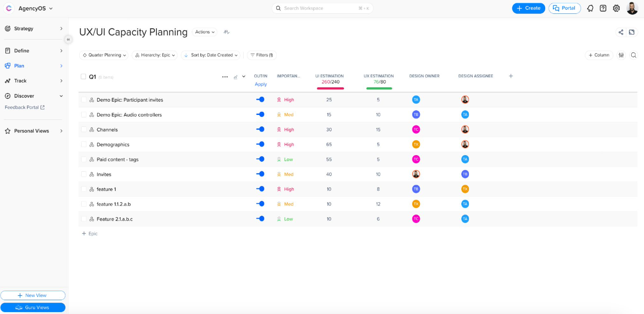644x314 pixels.
Task: Click the fullscreen expand view icon
Action: tap(632, 32)
